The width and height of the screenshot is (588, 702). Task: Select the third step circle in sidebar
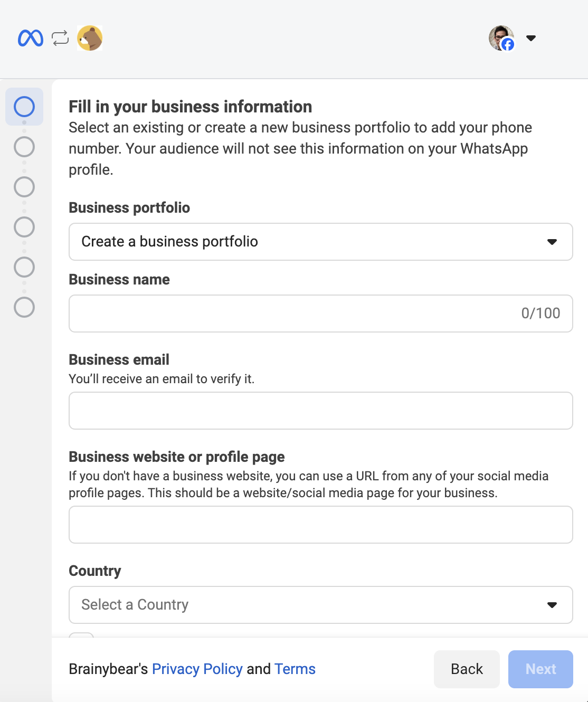(x=24, y=187)
